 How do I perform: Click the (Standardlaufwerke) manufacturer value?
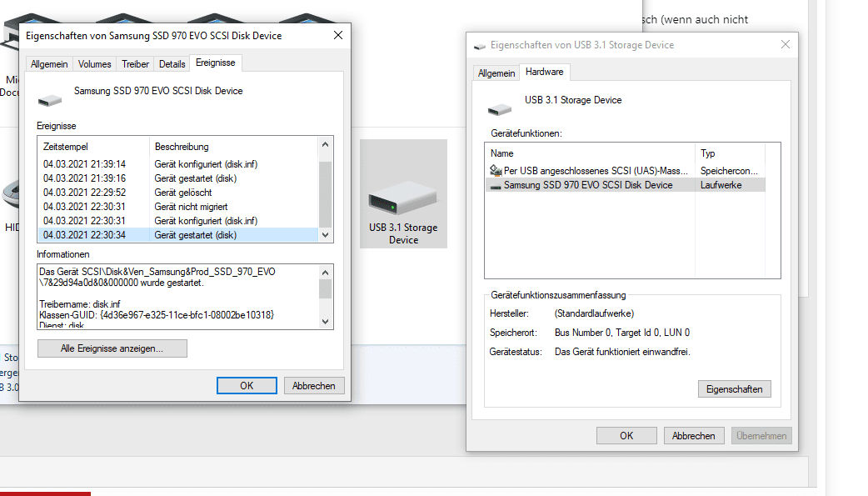click(594, 313)
